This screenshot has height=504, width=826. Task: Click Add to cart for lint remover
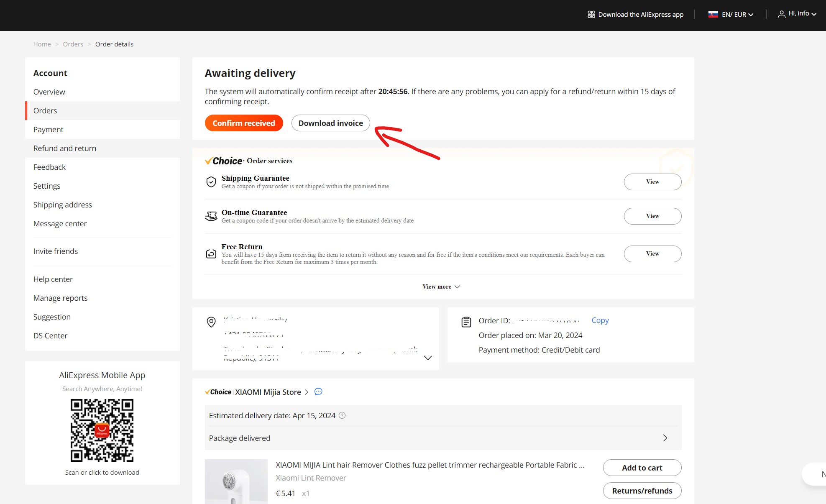click(642, 468)
